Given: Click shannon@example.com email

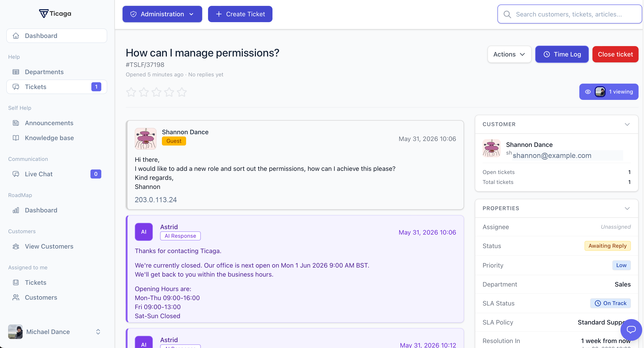Looking at the screenshot, I should tap(552, 155).
